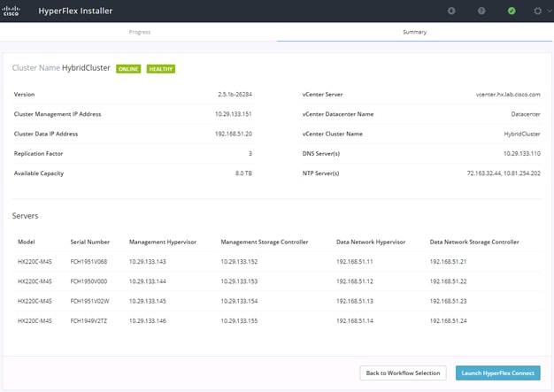Image resolution: width=554 pixels, height=392 pixels.
Task: Select storage controller IP 10.29.133.152
Action: pos(239,262)
